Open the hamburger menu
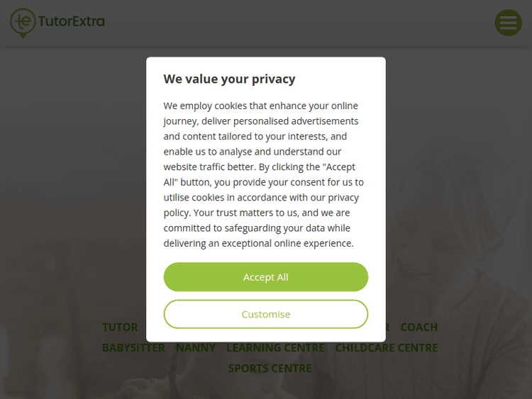532x399 pixels. tap(508, 23)
